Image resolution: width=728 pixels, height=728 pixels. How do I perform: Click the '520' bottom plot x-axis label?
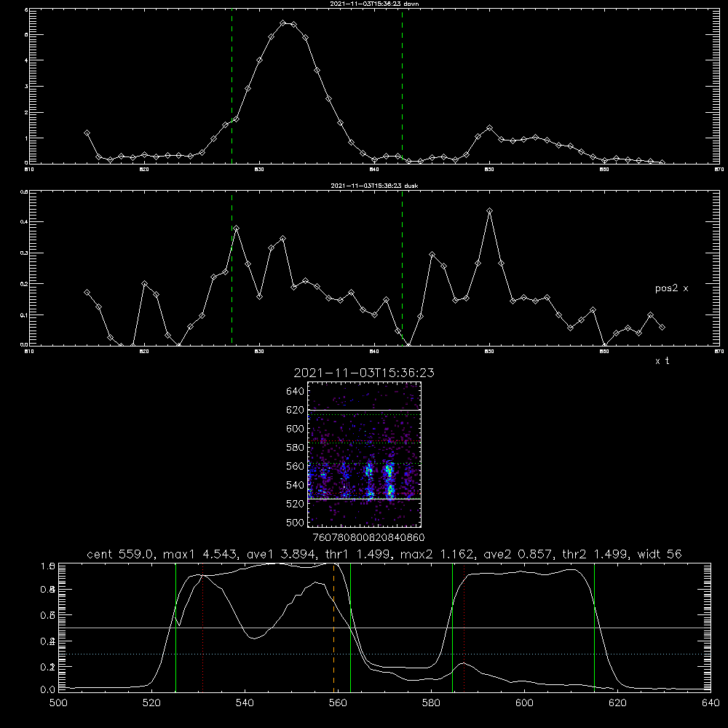[151, 703]
